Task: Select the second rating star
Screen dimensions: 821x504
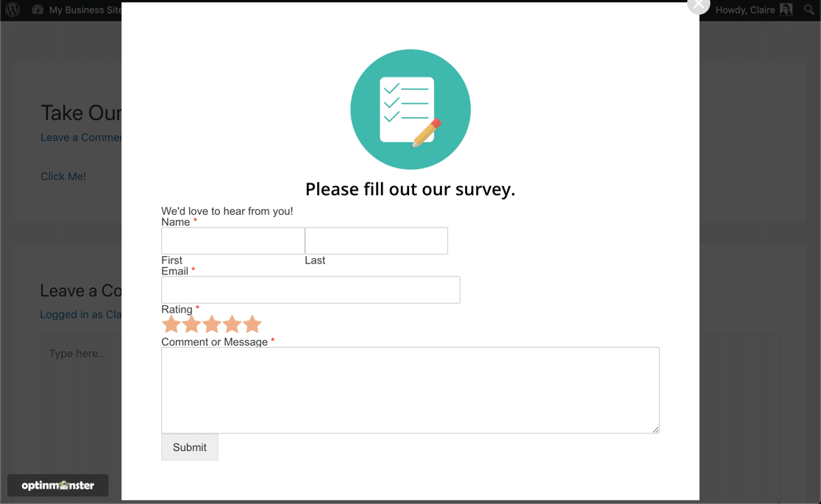Action: pyautogui.click(x=191, y=324)
